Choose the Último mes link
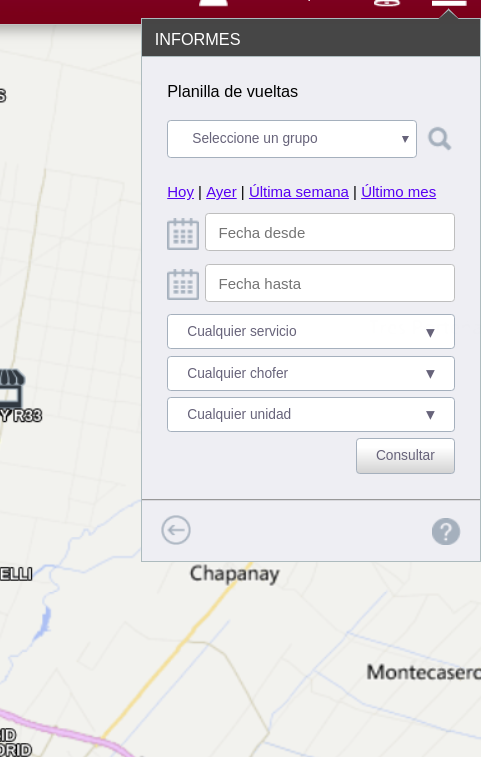 point(398,192)
